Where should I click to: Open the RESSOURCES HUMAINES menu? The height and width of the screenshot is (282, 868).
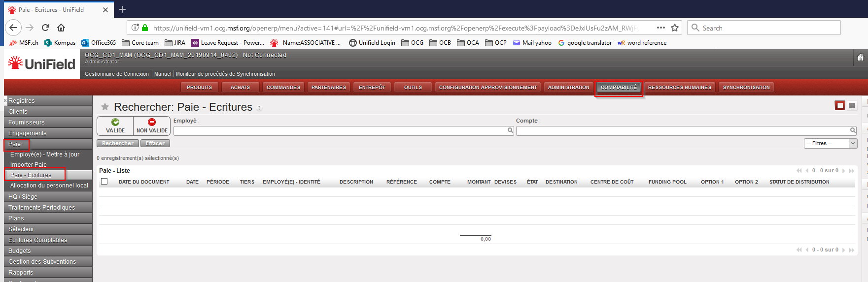click(x=679, y=87)
